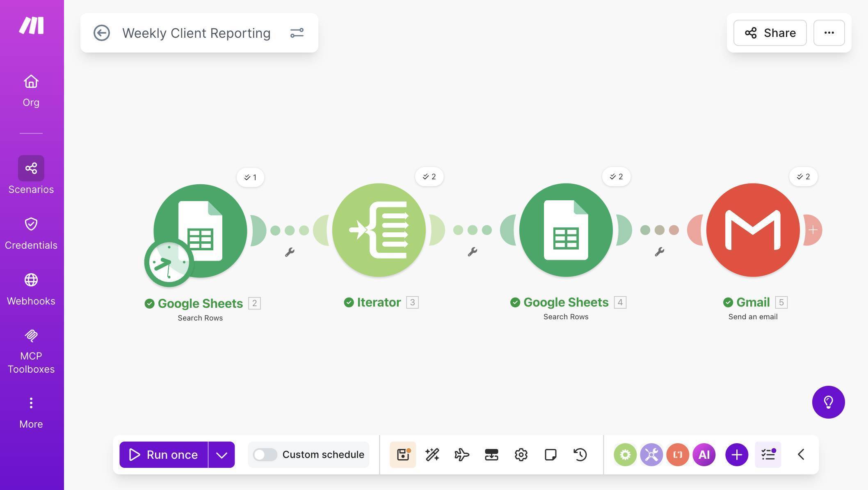Collapse the toolbar with the chevron

pyautogui.click(x=800, y=454)
